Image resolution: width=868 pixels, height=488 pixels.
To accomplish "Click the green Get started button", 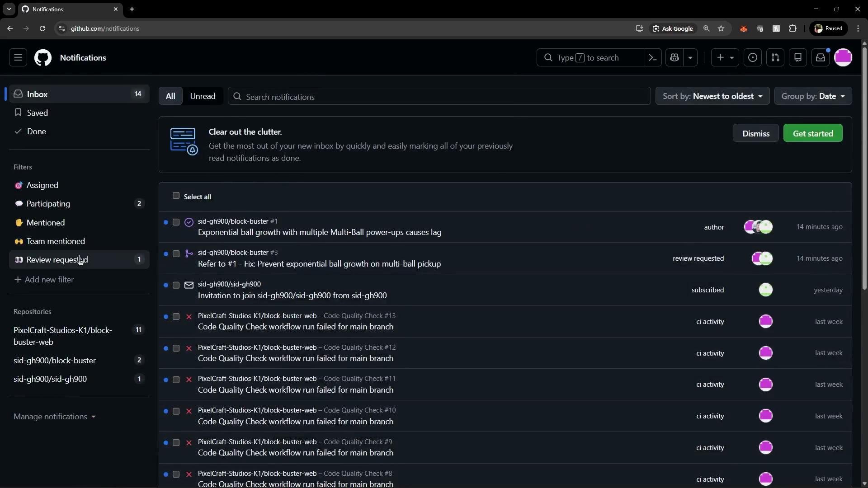I will coord(813,133).
